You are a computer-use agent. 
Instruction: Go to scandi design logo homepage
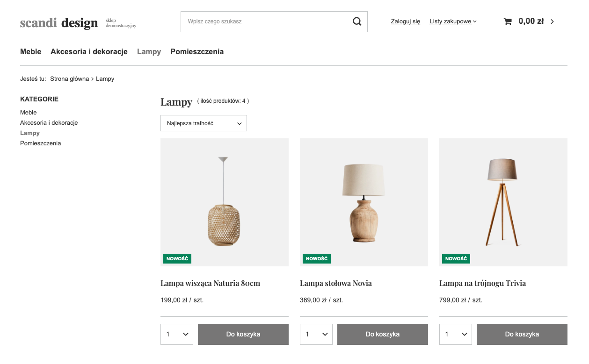tap(59, 22)
